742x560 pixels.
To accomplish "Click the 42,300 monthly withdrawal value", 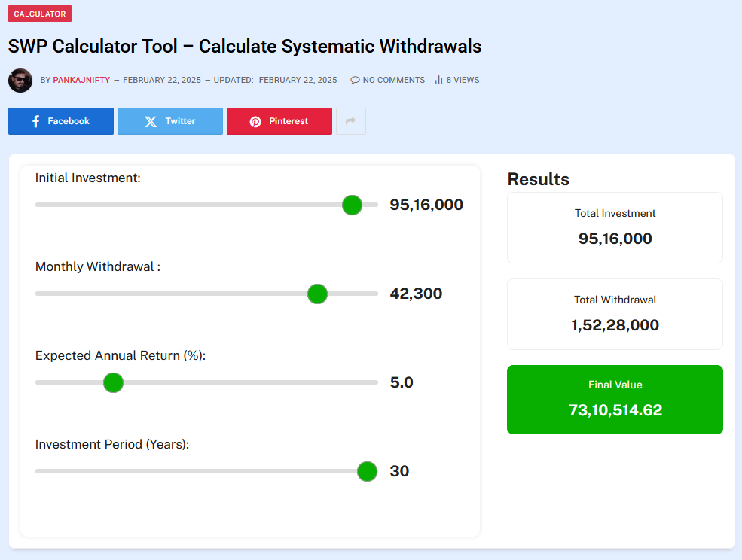I will pos(416,294).
